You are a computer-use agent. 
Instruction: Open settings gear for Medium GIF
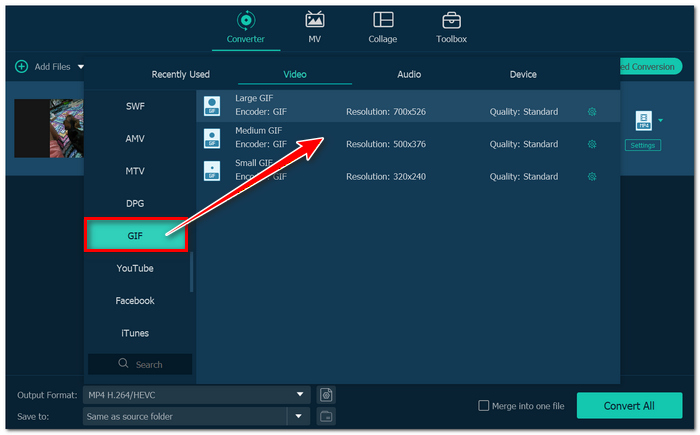click(592, 144)
